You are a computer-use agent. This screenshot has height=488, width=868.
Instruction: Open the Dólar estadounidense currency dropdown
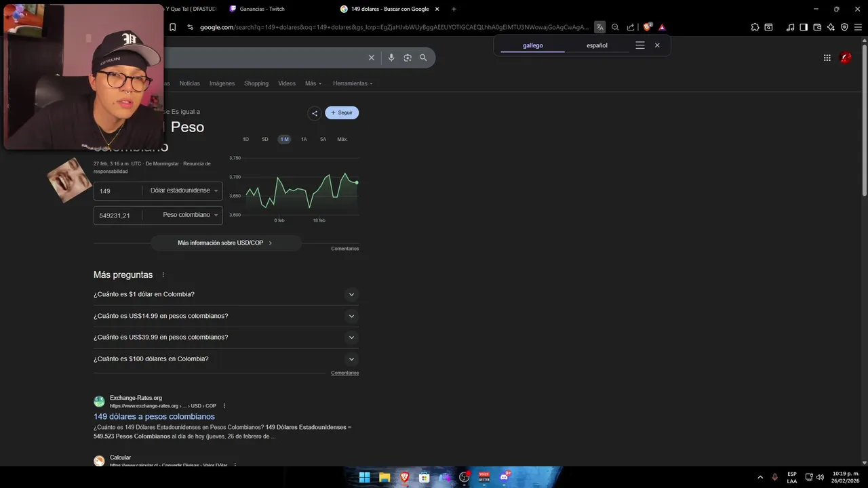click(184, 190)
